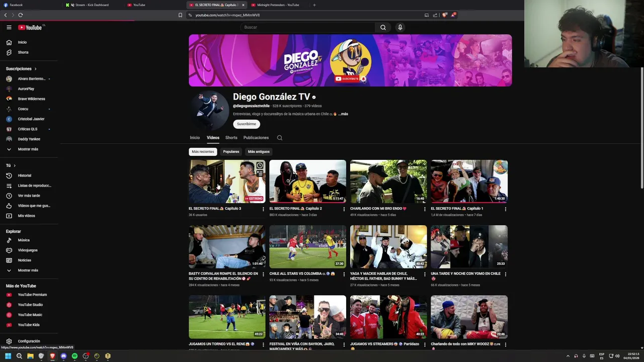
Task: Open Discord from taskbar
Action: point(63,356)
